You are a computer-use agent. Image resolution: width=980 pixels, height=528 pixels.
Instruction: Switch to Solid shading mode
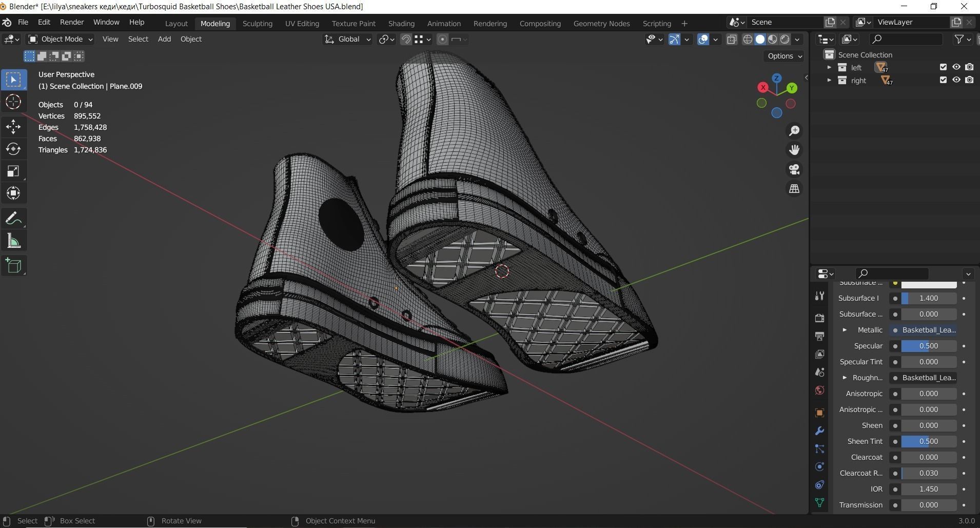(760, 39)
